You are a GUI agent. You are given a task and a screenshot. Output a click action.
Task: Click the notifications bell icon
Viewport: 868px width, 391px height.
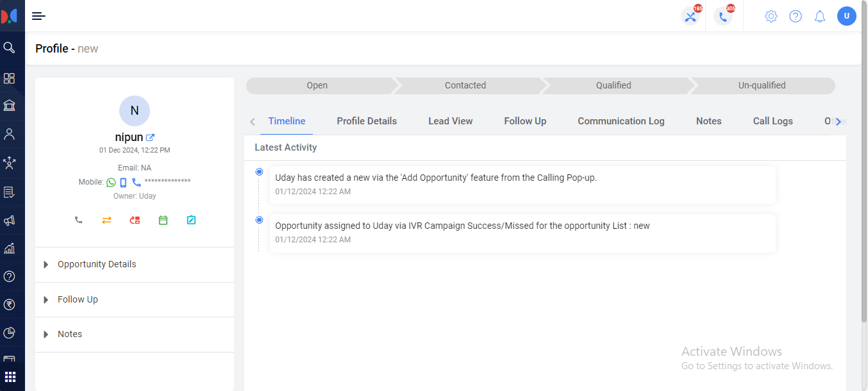click(819, 17)
